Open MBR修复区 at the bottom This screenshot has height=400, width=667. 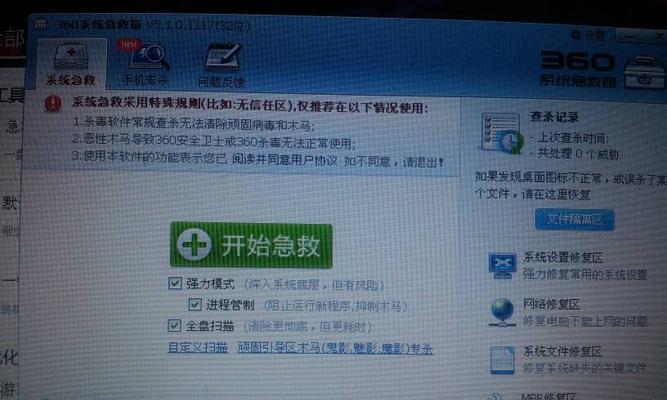pos(549,396)
